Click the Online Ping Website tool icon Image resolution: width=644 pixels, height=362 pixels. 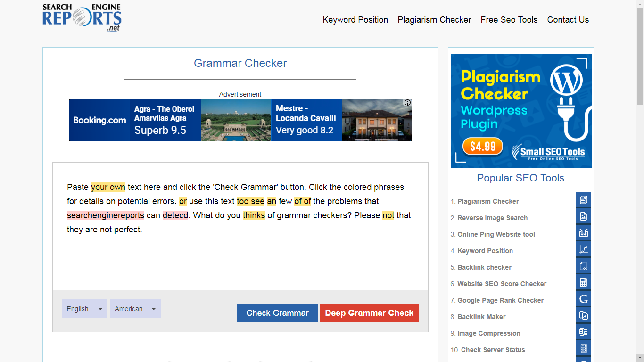pos(584,233)
